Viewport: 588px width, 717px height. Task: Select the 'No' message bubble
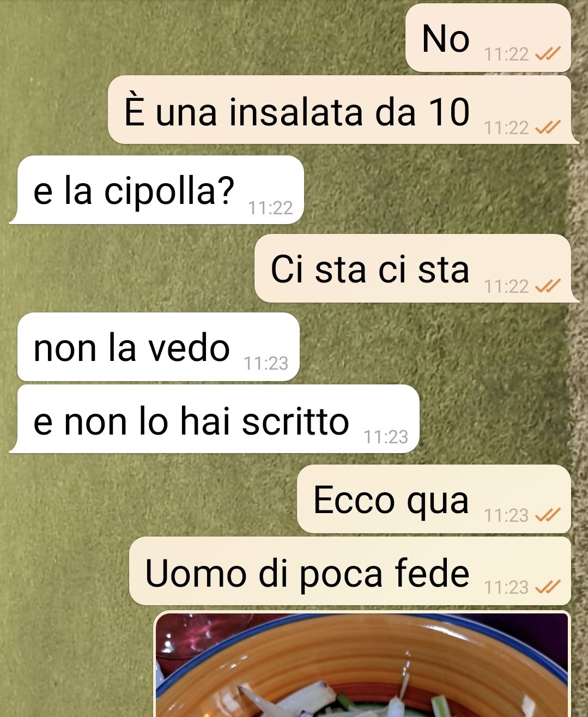pos(488,38)
